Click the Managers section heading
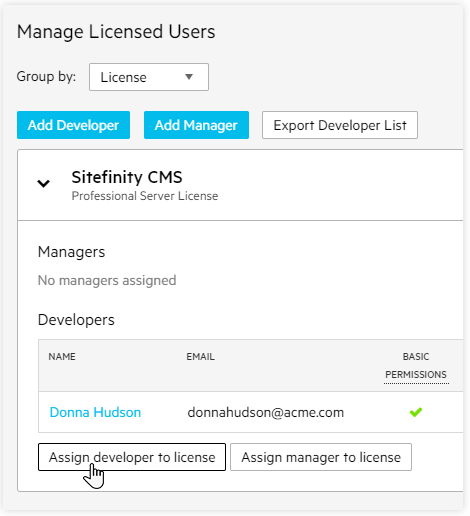The height and width of the screenshot is (516, 470). point(71,252)
